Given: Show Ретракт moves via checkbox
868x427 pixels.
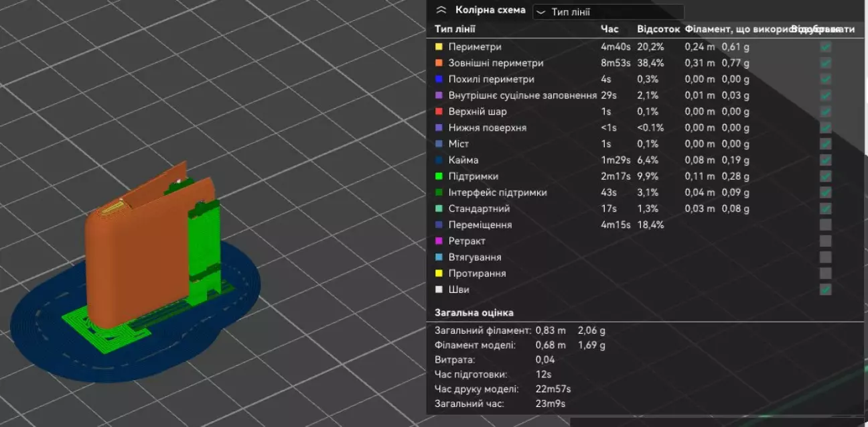Looking at the screenshot, I should tap(826, 241).
